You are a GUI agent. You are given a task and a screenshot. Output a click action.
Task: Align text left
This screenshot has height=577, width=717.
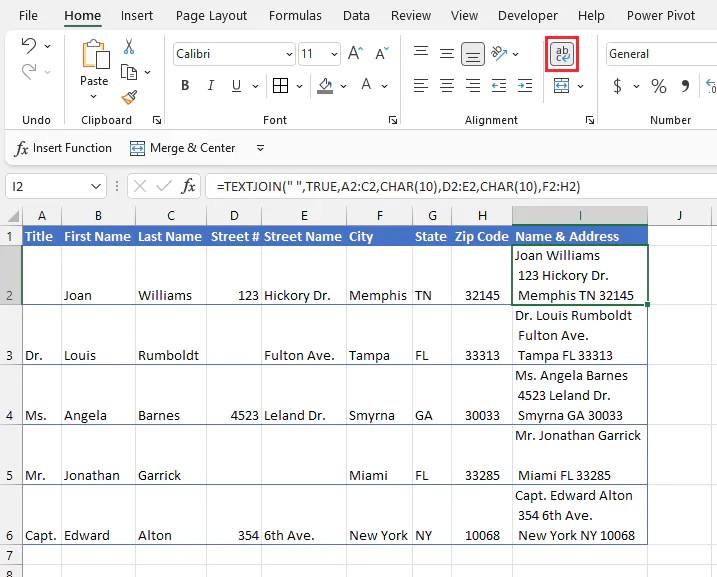pos(421,85)
